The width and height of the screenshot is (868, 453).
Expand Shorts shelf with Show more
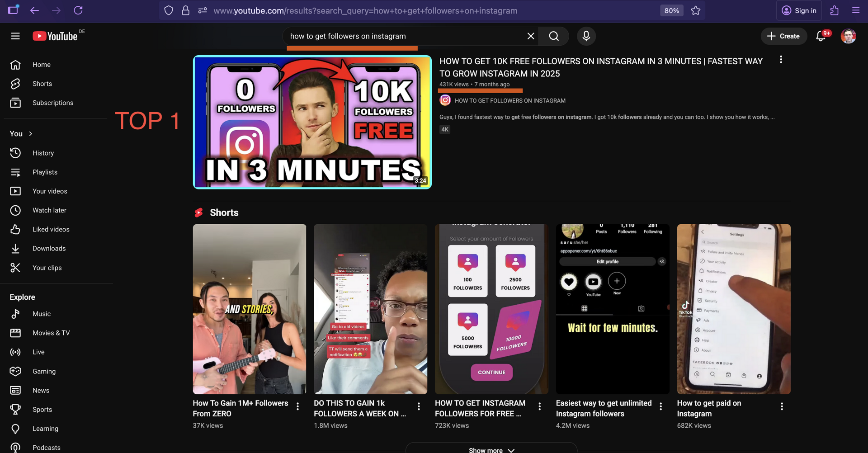(x=491, y=449)
